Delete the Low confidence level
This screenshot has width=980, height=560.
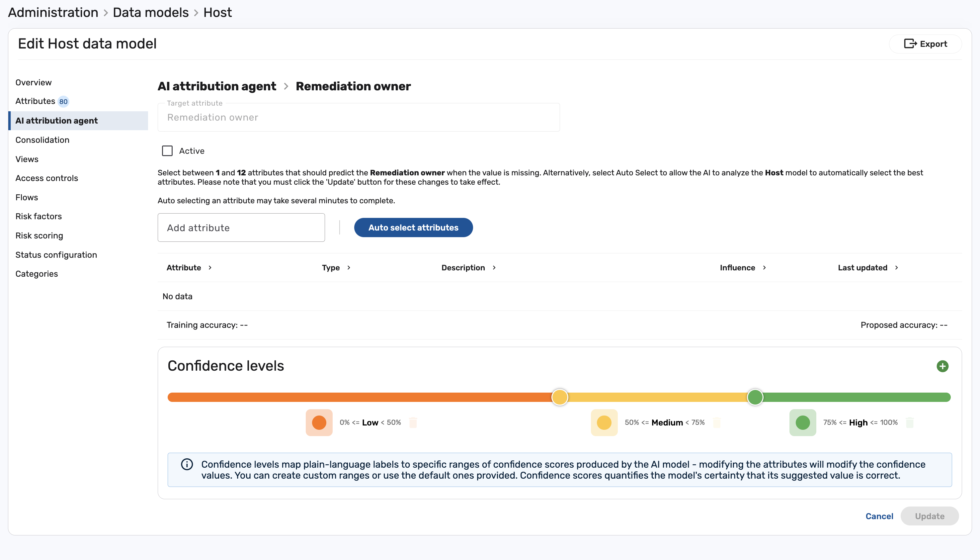tap(413, 422)
